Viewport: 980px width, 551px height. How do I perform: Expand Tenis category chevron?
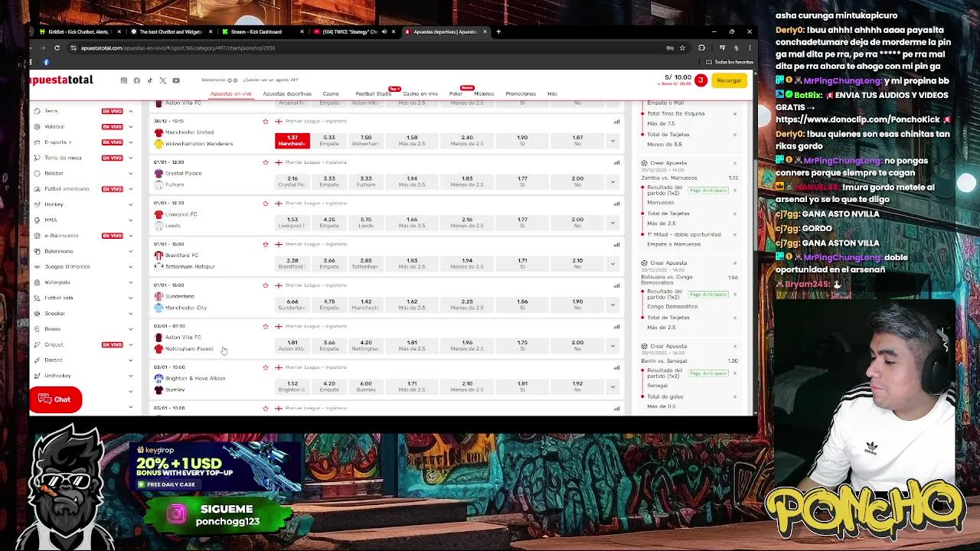pos(130,111)
